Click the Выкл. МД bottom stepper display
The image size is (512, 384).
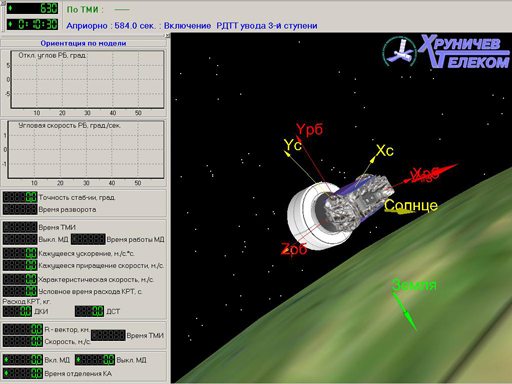pos(95,360)
